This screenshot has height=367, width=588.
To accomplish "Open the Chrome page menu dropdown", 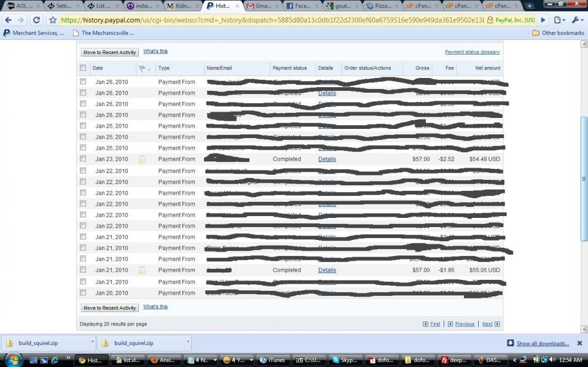I will (560, 20).
